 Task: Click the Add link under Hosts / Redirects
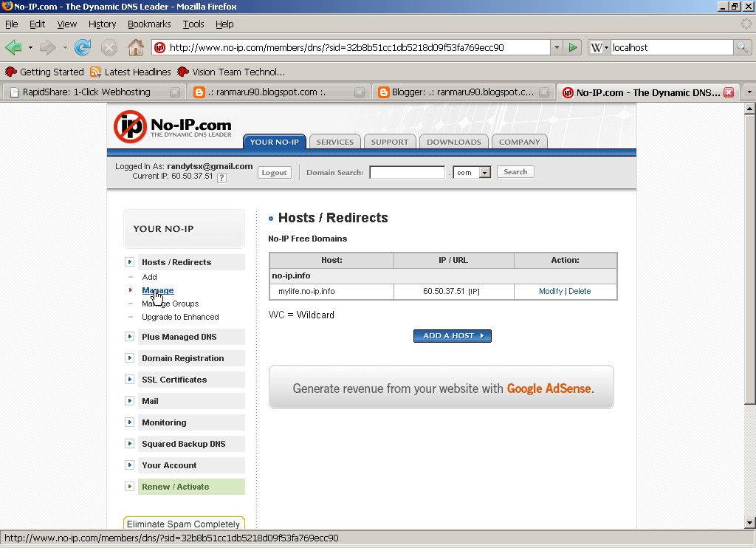(149, 277)
